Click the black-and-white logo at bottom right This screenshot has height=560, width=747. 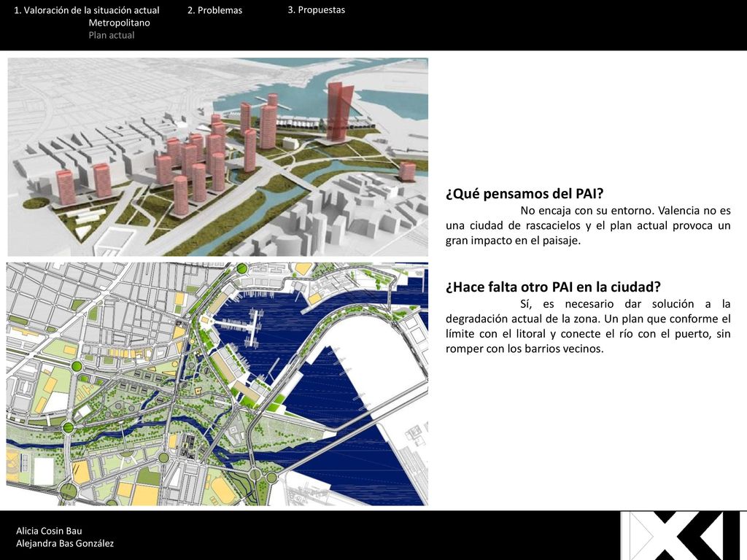[x=684, y=536]
